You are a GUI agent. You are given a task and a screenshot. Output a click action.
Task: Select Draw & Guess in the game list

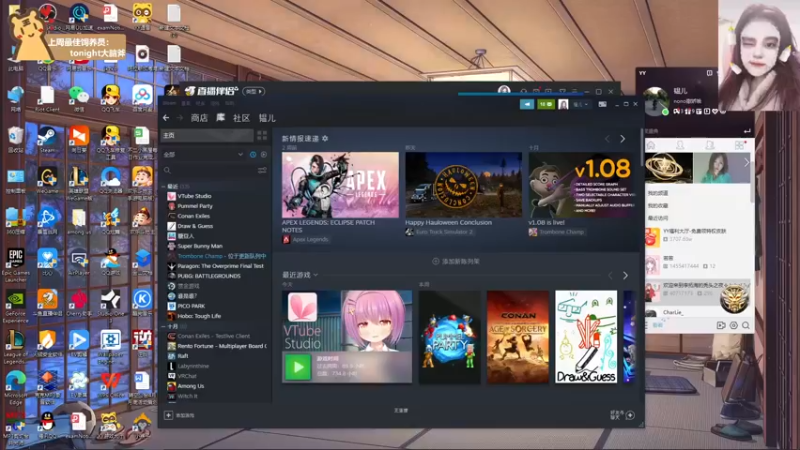195,226
